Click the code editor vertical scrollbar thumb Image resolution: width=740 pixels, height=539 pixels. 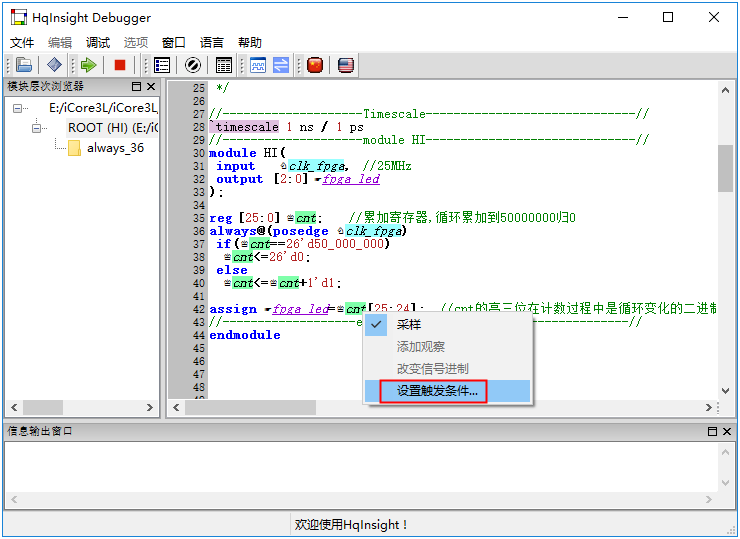pyautogui.click(x=725, y=168)
